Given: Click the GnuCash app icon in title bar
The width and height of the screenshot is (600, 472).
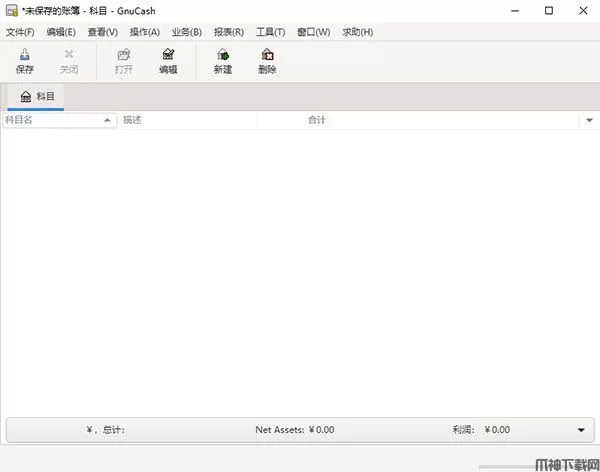Looking at the screenshot, I should tap(11, 11).
